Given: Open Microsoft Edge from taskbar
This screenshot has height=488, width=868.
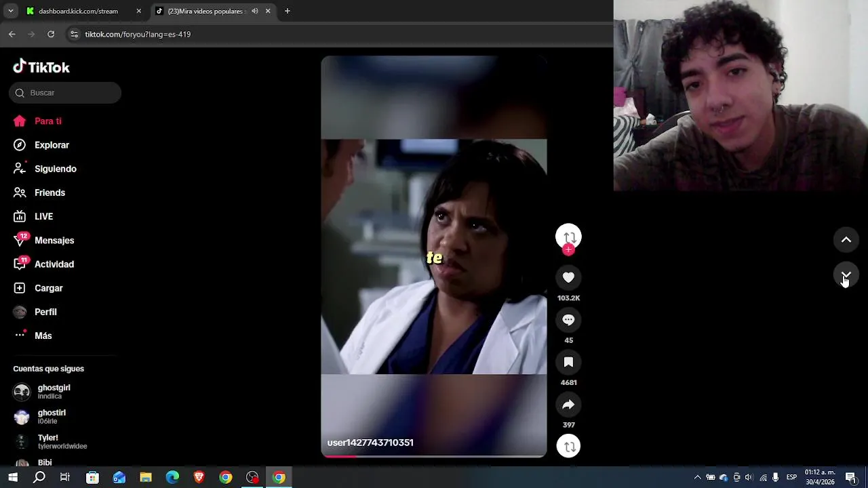Looking at the screenshot, I should tap(172, 477).
